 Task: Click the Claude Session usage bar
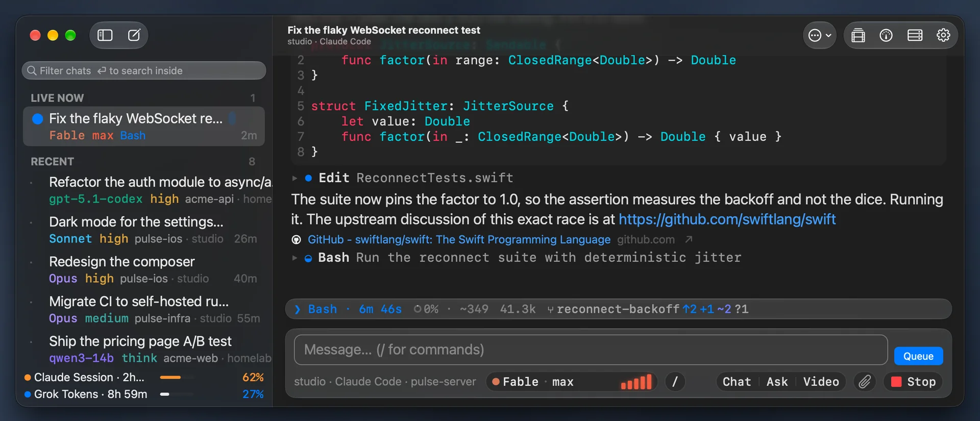(x=177, y=378)
